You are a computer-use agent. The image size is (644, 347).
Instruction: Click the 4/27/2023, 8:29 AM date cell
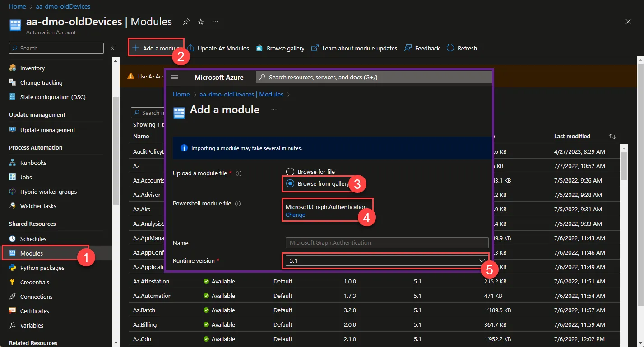(x=579, y=151)
